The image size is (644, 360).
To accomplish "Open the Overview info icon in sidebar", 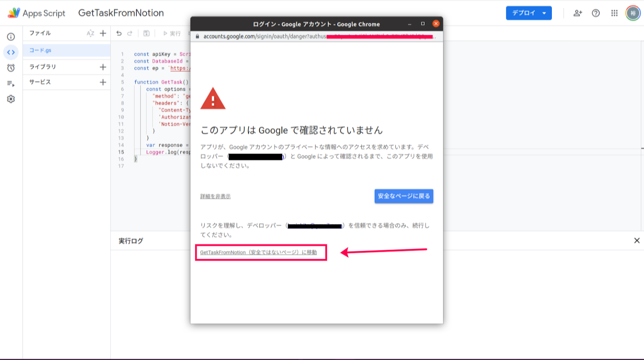I will [x=11, y=37].
